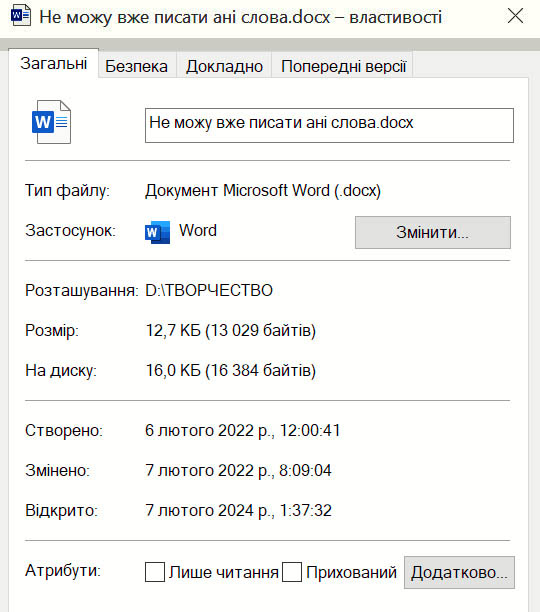This screenshot has width=540, height=612.
Task: Enable the Лише читання checkbox
Action: click(x=155, y=572)
